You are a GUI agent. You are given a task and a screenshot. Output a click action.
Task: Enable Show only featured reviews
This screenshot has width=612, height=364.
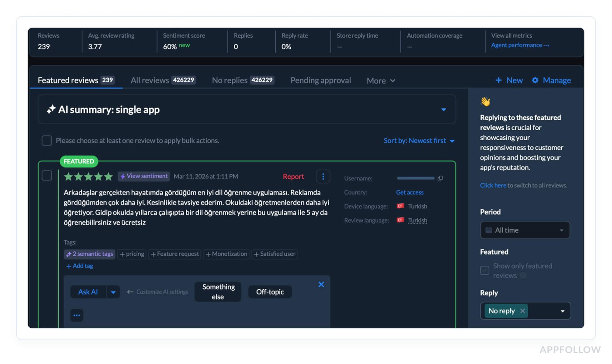(x=485, y=270)
